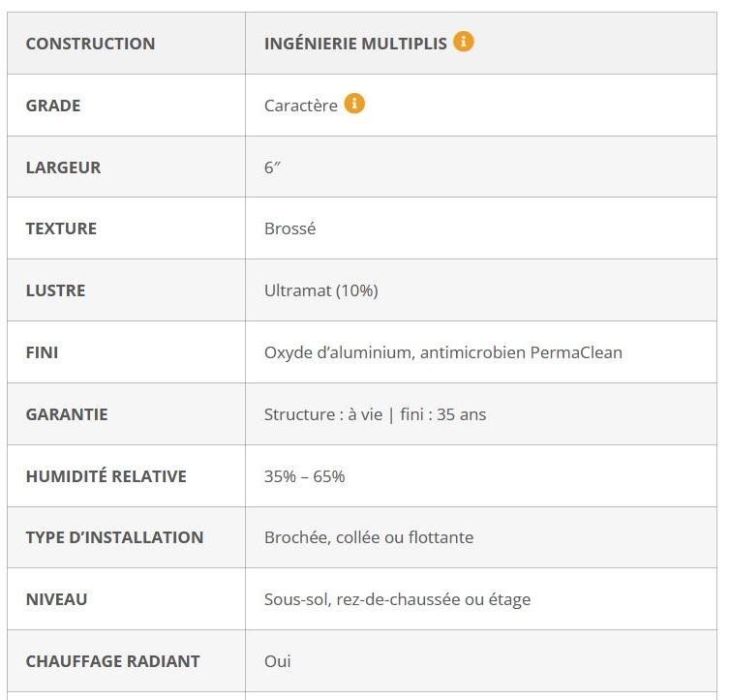
Task: Click the 35% – 65% humidity value
Action: [x=304, y=476]
